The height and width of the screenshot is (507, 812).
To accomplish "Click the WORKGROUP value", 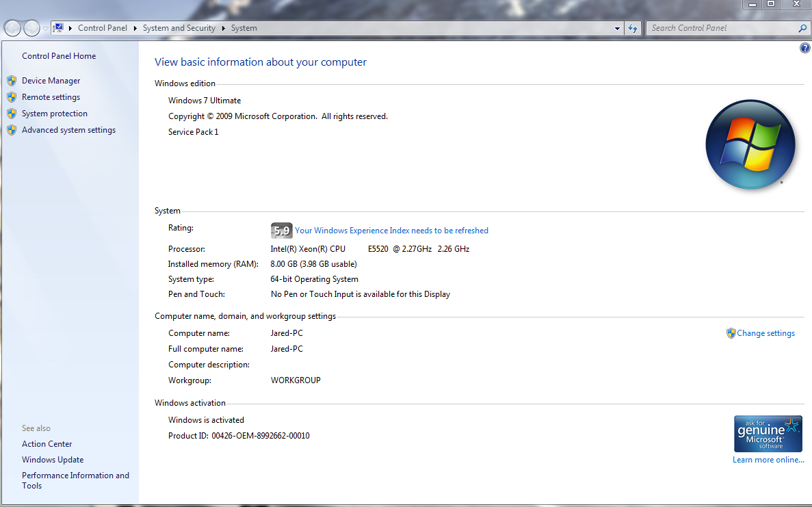I will [296, 380].
